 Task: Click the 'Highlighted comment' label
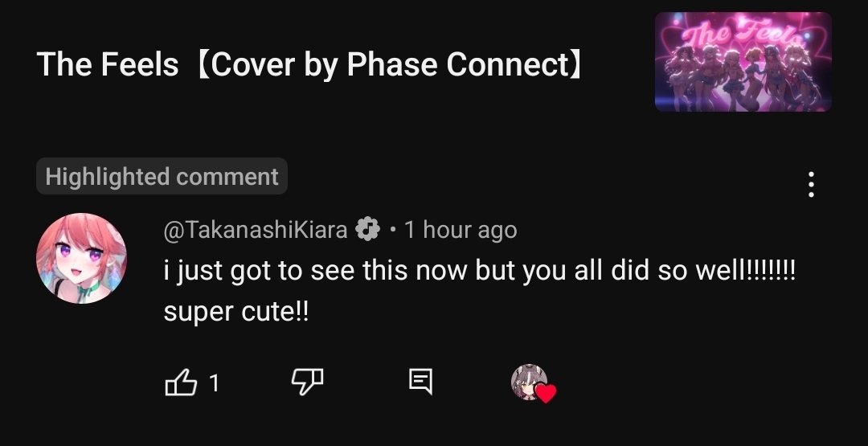click(x=162, y=176)
